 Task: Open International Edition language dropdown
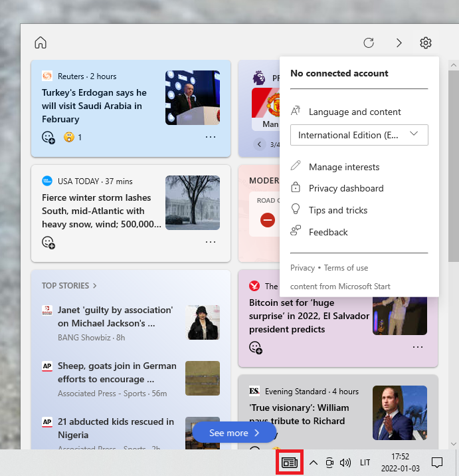click(x=359, y=135)
